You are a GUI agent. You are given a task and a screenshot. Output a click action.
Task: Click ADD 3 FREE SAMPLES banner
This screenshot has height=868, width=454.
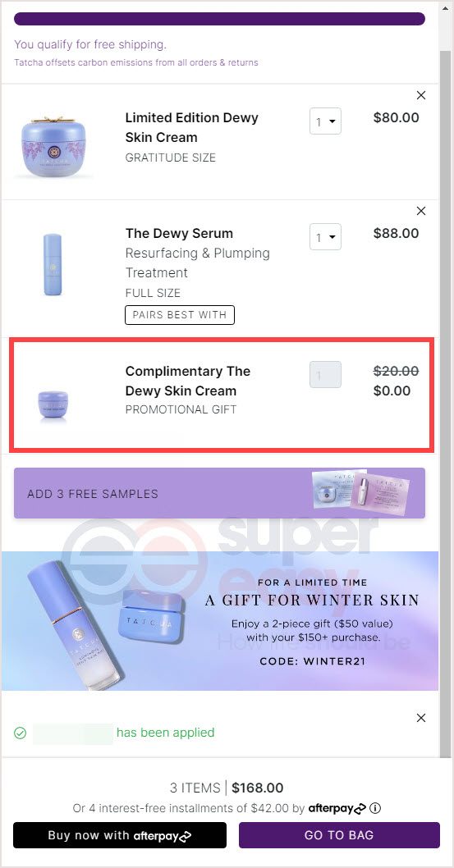(x=219, y=493)
